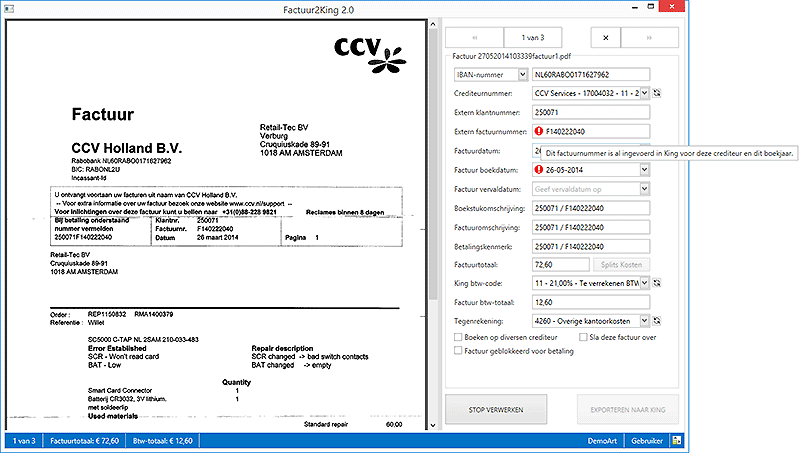Click the Factuuromschrijving input field
The width and height of the screenshot is (800, 453).
click(591, 227)
